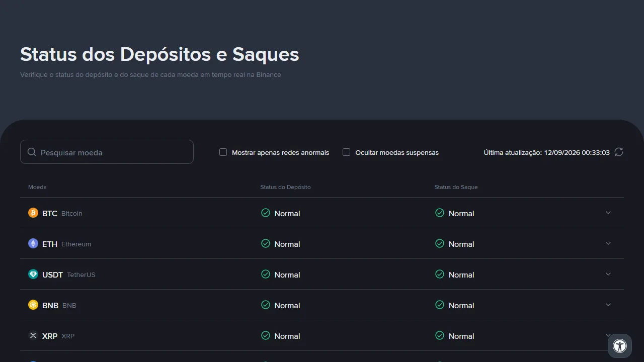Expand the USDT row details
This screenshot has width=644, height=362.
[608, 274]
